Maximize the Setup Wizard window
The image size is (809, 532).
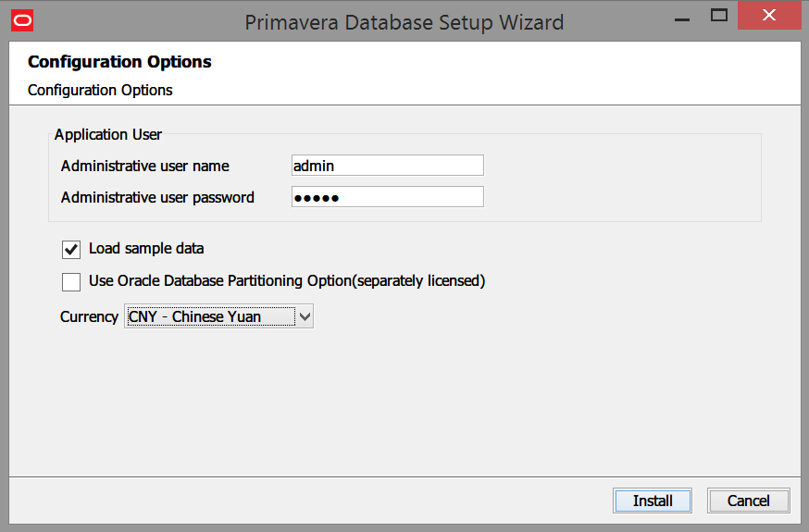pos(718,16)
